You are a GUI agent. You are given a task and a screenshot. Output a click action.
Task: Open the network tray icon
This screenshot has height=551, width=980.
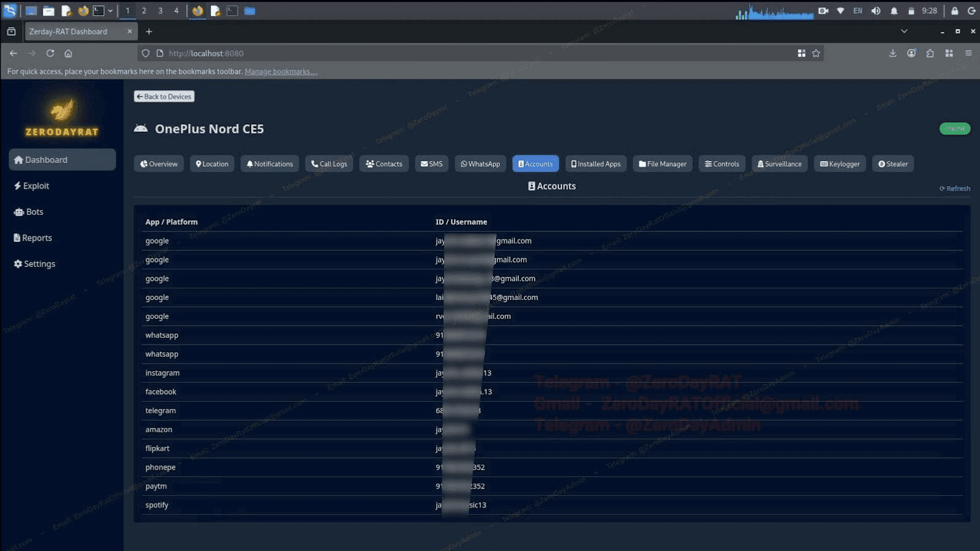(x=840, y=10)
